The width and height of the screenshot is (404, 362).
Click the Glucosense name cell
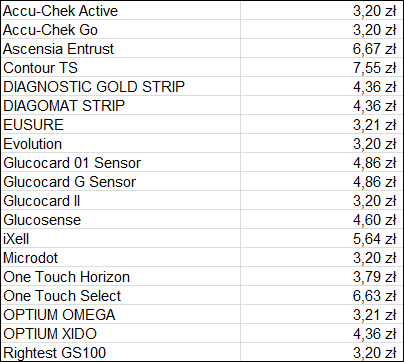click(x=121, y=220)
